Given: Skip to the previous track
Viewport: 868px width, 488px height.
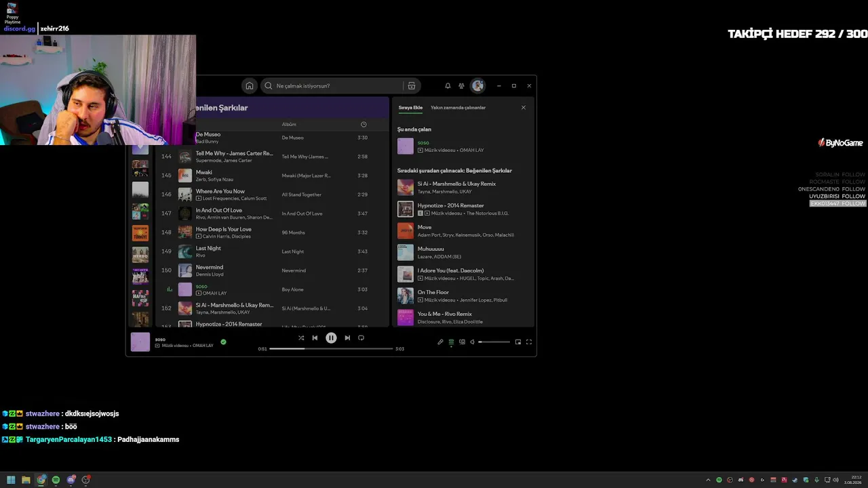Looking at the screenshot, I should click(x=315, y=338).
